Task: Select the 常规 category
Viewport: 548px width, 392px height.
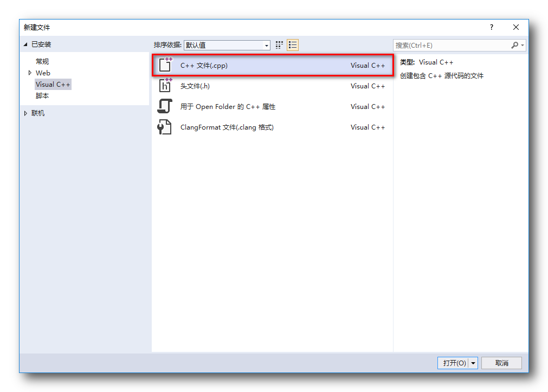Action: (x=42, y=62)
